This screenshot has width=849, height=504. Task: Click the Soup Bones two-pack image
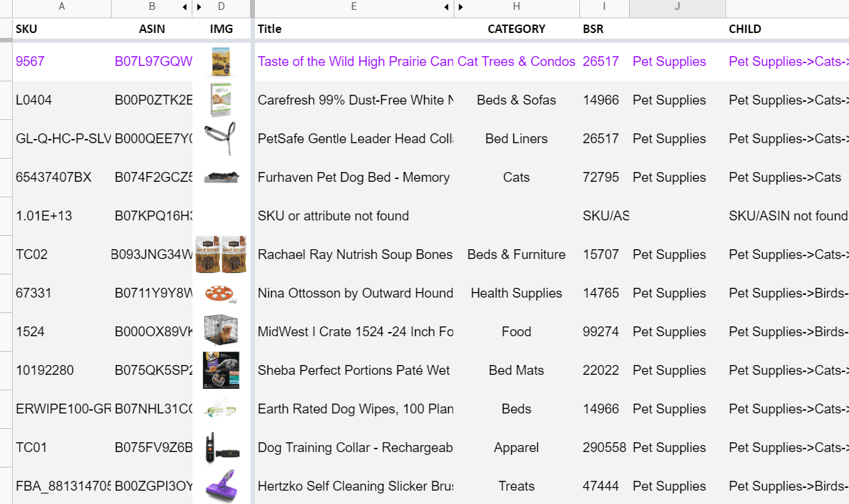click(x=222, y=254)
